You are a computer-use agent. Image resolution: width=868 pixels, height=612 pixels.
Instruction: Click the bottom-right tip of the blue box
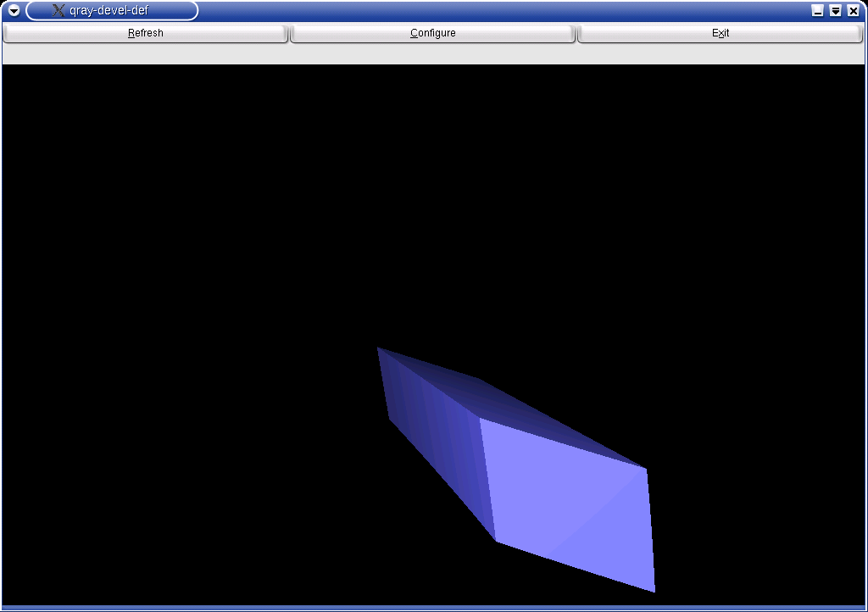point(653,588)
